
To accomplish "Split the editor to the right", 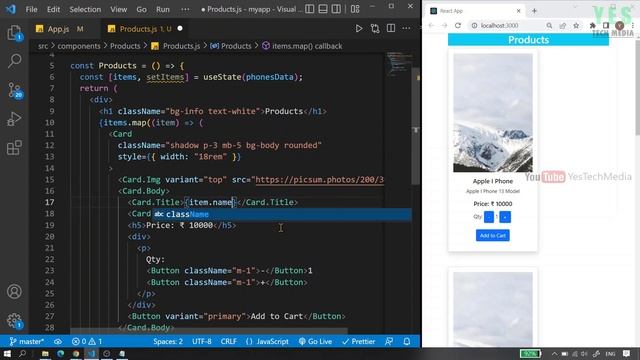I will 391,28.
